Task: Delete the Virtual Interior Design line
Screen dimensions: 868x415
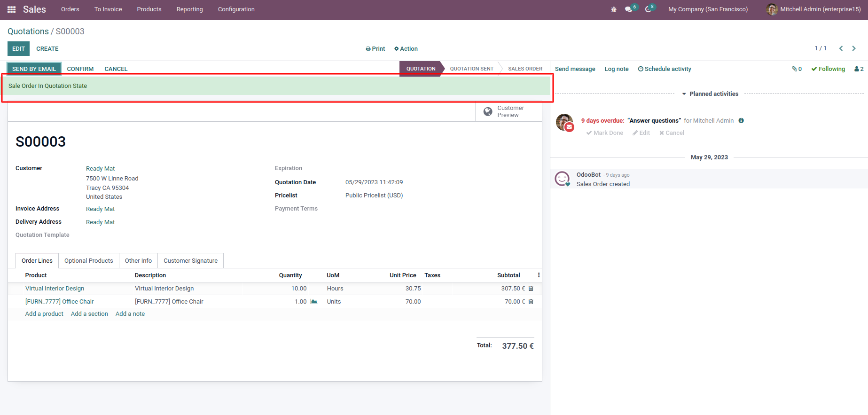Action: (x=531, y=289)
